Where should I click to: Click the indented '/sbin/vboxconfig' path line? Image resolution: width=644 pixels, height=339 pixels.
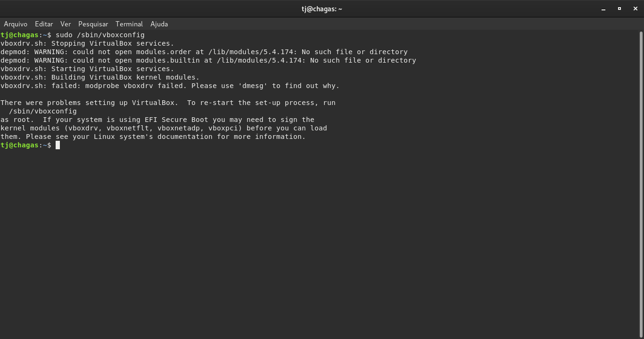(43, 111)
